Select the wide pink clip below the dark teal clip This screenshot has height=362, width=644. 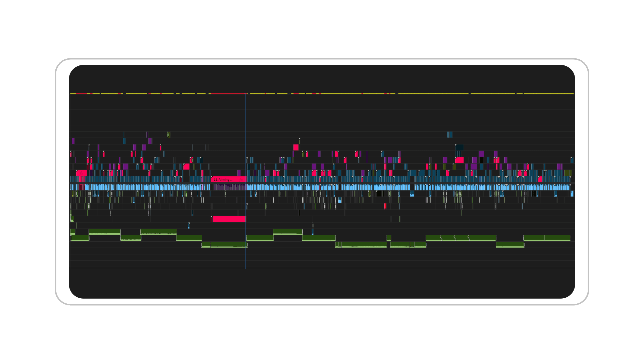[x=459, y=160]
